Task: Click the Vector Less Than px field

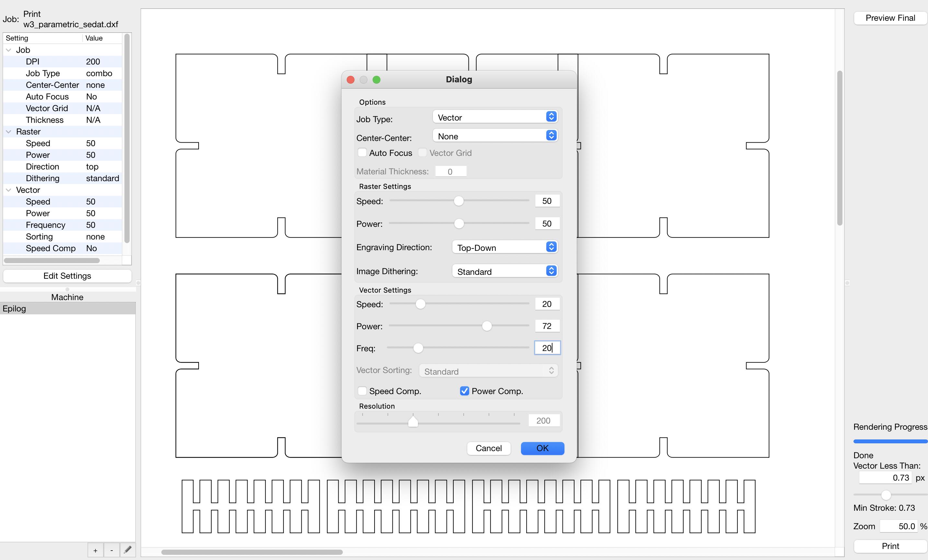Action: [885, 478]
